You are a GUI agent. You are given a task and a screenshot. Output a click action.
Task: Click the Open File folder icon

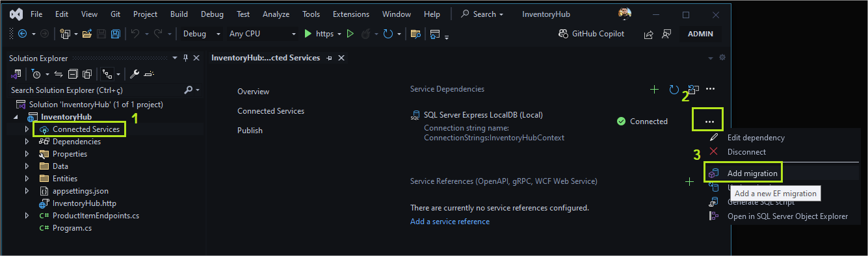point(86,34)
